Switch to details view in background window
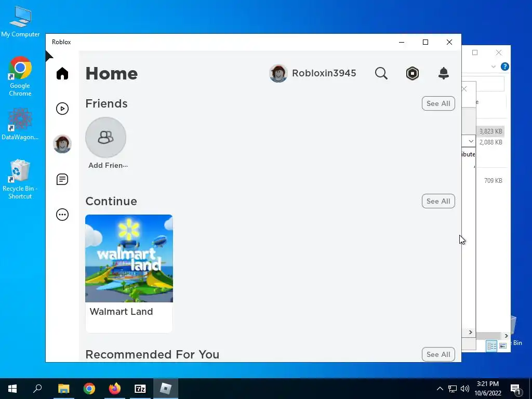The width and height of the screenshot is (532, 399). coord(491,345)
